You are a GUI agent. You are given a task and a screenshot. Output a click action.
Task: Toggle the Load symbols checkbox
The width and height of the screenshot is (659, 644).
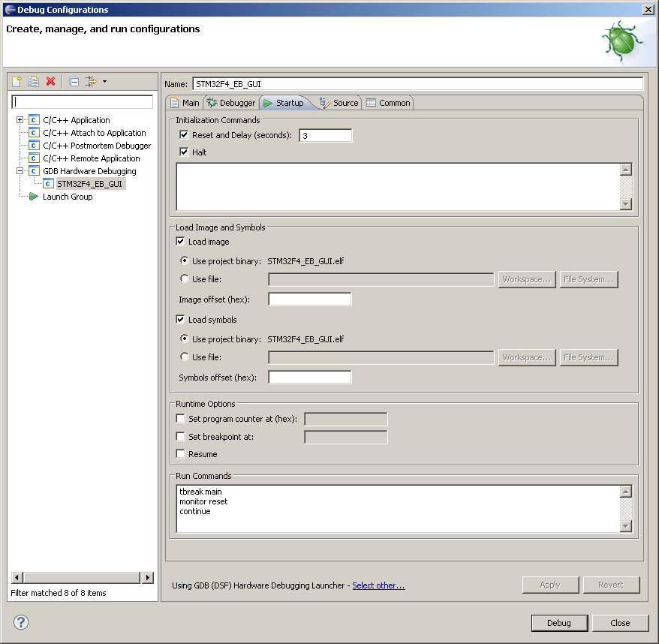180,320
